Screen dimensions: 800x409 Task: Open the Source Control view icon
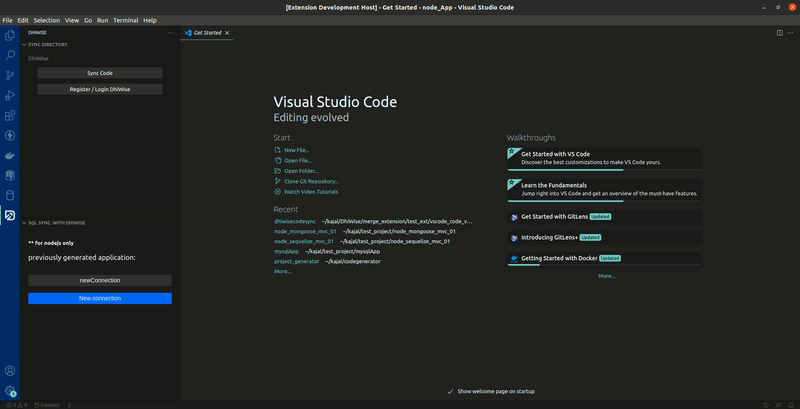click(x=10, y=75)
